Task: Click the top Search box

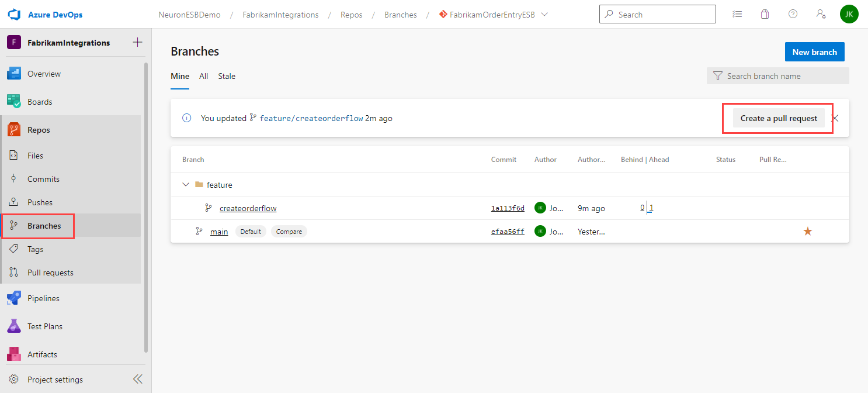Action: pos(657,14)
